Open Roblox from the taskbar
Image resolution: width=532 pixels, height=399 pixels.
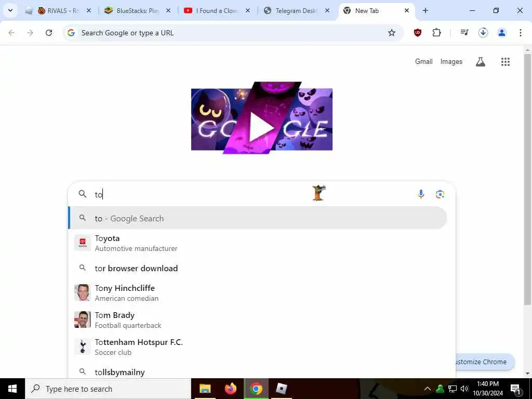(x=281, y=389)
